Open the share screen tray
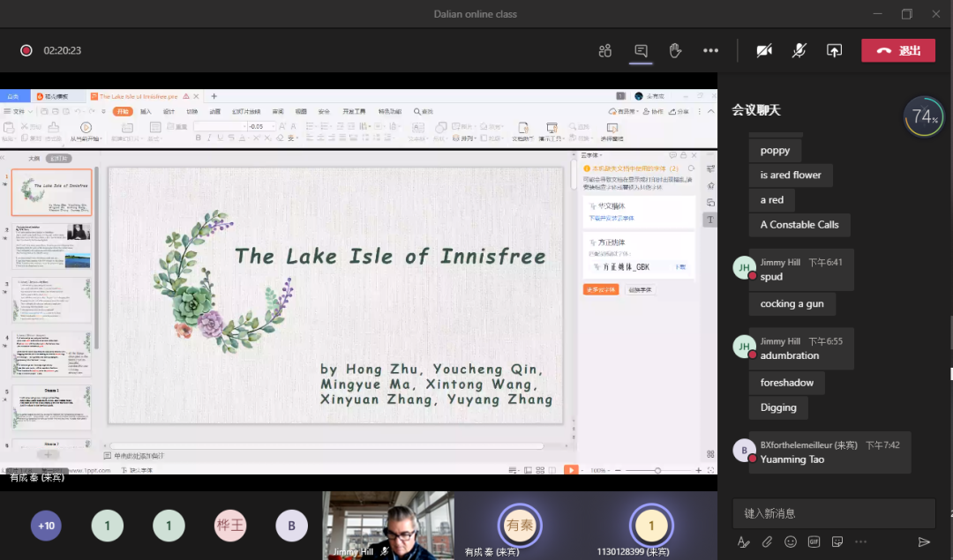This screenshot has width=953, height=560. pos(834,50)
